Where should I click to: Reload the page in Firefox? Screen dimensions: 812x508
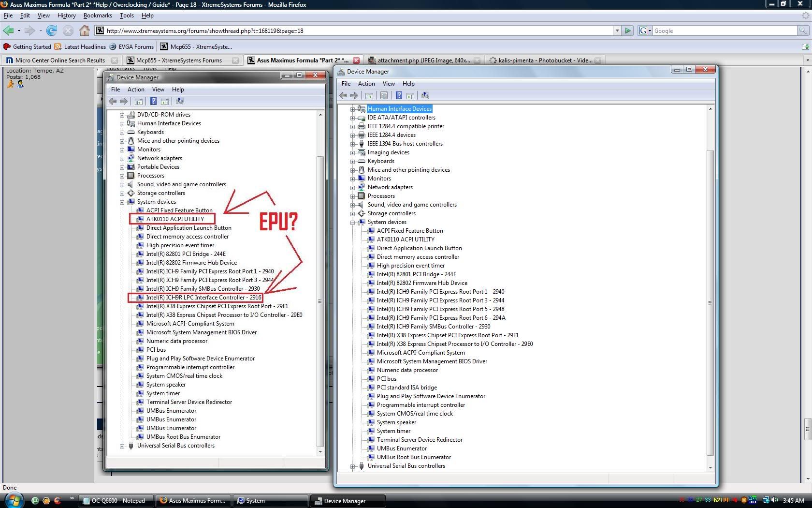[52, 30]
